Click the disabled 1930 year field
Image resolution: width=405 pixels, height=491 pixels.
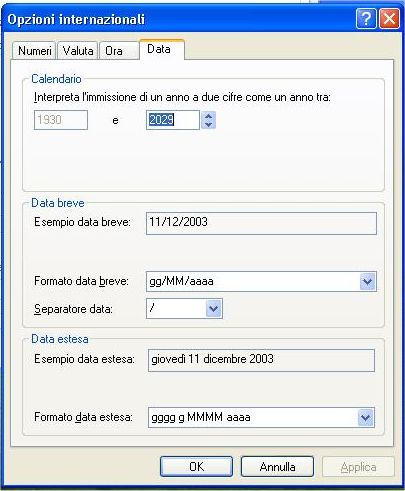tap(61, 120)
